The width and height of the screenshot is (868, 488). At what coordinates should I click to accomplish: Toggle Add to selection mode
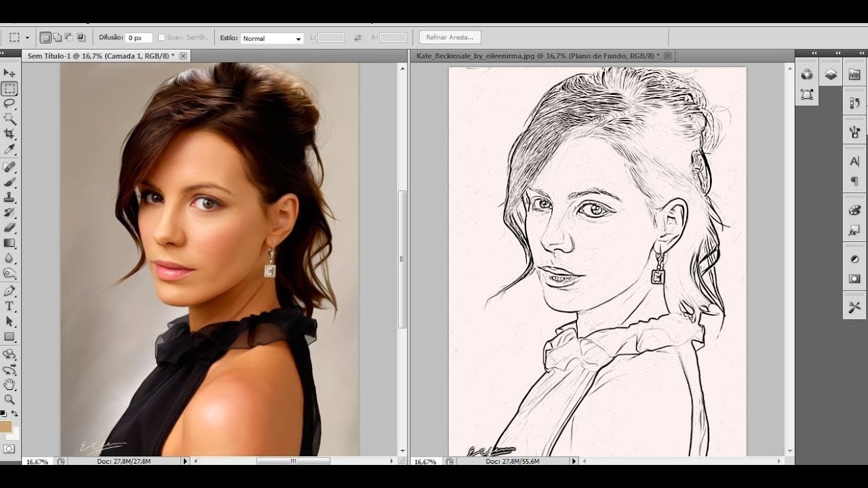coord(58,37)
